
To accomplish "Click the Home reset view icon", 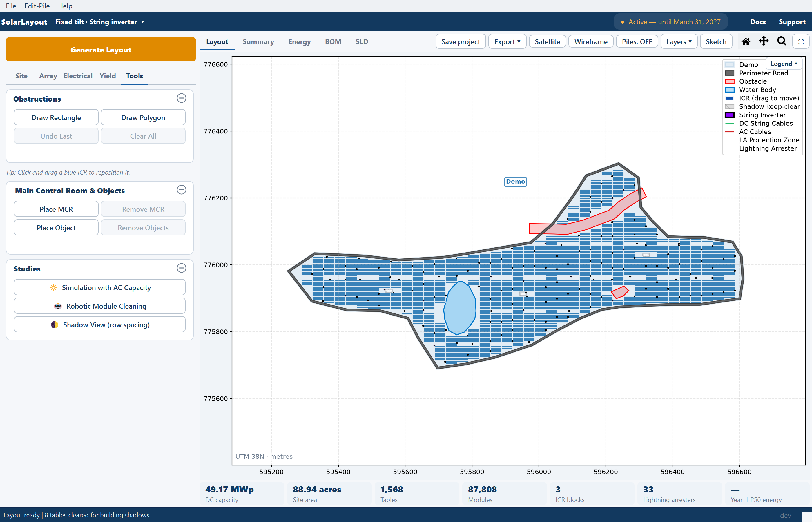I will [746, 41].
